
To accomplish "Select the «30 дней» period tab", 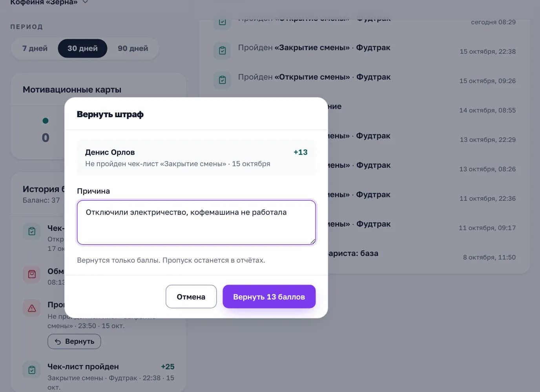I will (82, 49).
